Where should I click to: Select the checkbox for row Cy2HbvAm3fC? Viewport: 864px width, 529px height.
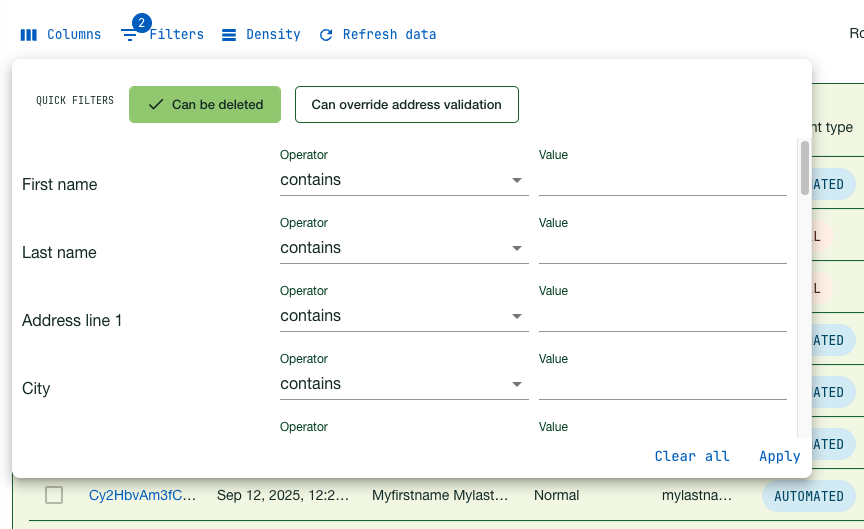point(54,495)
